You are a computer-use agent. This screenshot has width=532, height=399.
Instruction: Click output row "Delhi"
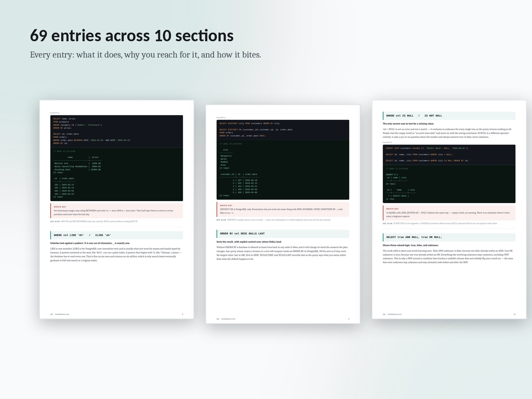(x=223, y=159)
